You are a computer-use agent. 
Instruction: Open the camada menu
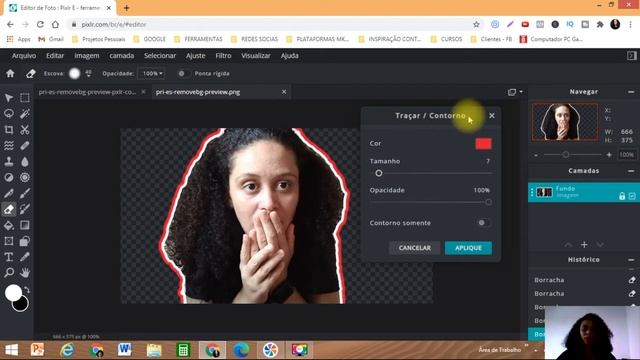122,56
